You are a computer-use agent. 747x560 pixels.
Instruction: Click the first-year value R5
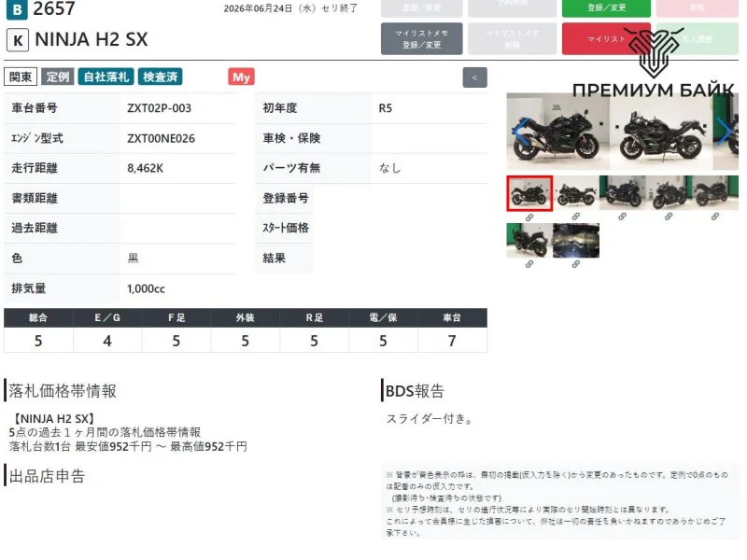click(386, 108)
